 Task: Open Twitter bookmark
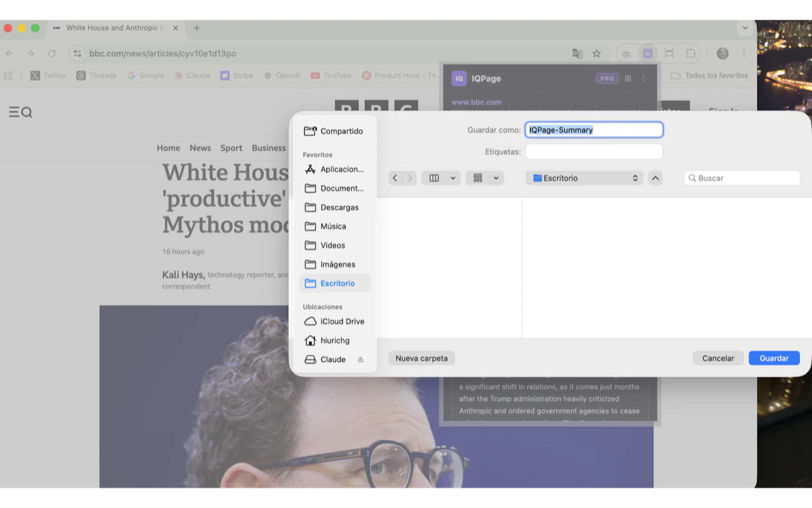point(49,75)
